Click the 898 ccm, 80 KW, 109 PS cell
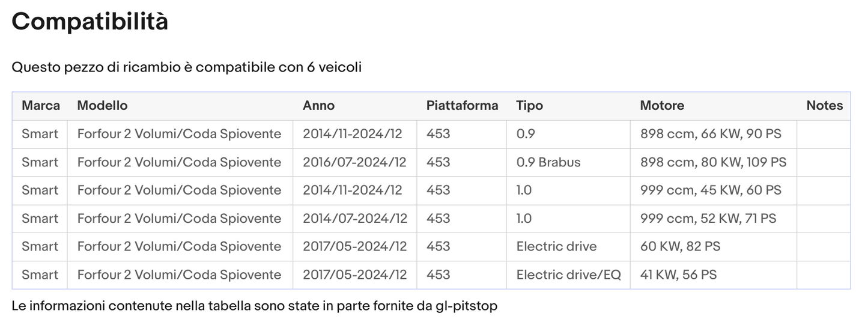This screenshot has height=322, width=868. 713,162
